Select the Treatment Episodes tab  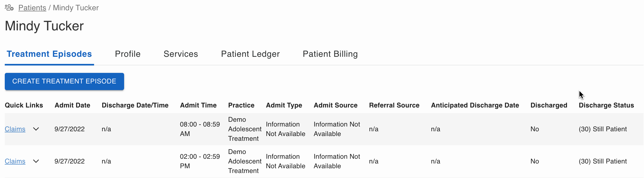[x=49, y=54]
